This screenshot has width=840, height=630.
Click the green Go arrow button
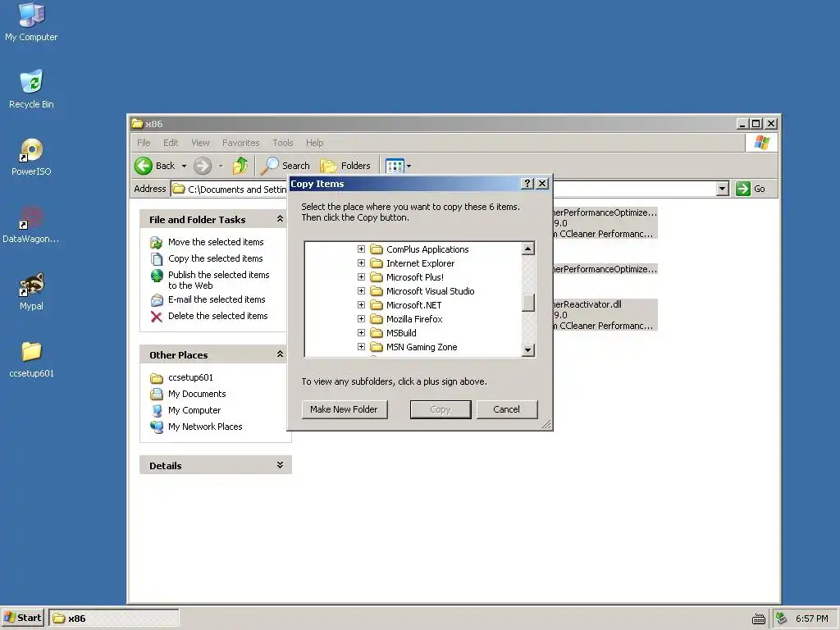pos(743,189)
